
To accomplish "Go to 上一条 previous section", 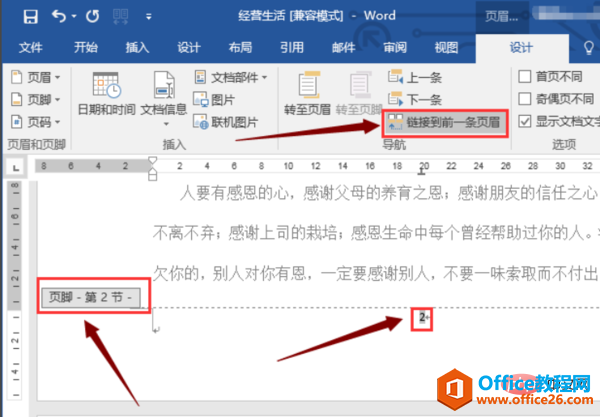I will click(415, 77).
